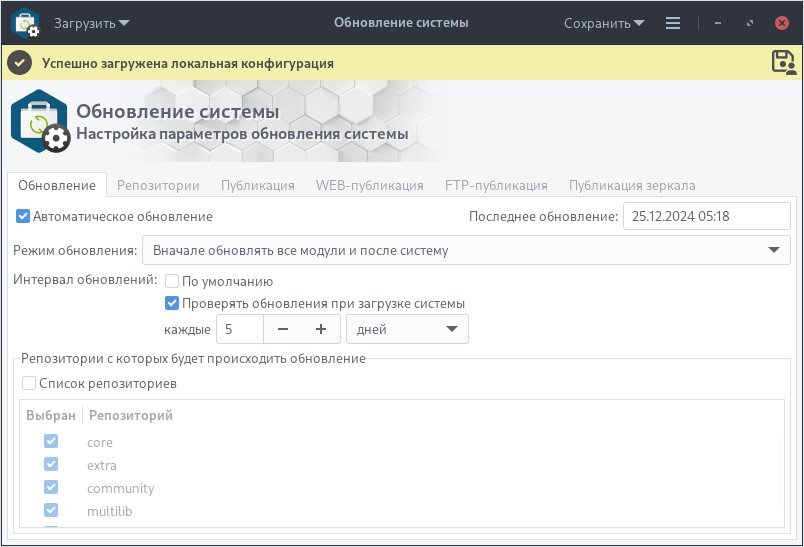Click the Интервал обновлений label

[85, 279]
